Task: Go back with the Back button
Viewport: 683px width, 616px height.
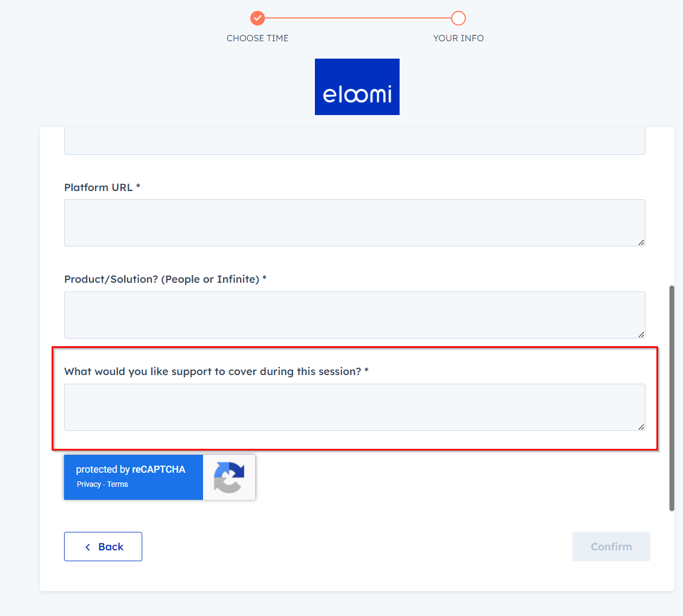Action: click(x=103, y=547)
